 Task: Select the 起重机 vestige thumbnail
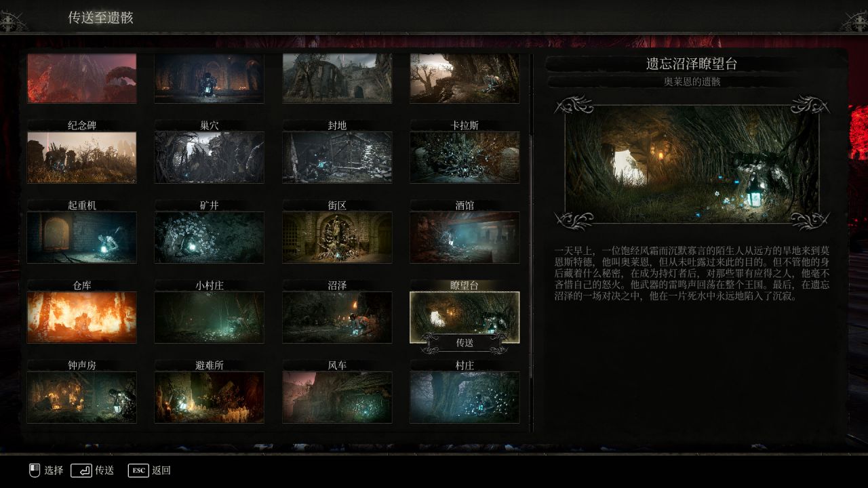pyautogui.click(x=82, y=237)
